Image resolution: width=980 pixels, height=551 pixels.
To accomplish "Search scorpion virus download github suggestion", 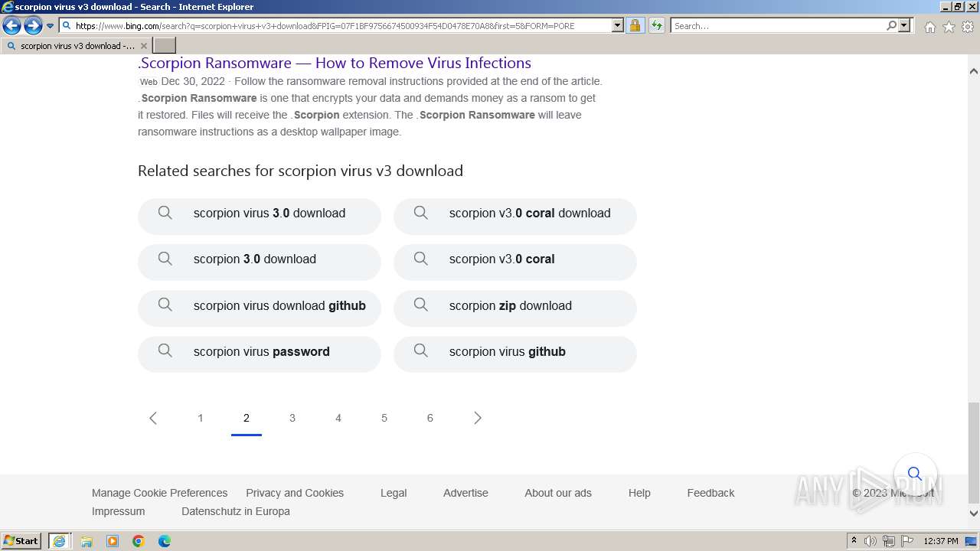I will pyautogui.click(x=260, y=308).
